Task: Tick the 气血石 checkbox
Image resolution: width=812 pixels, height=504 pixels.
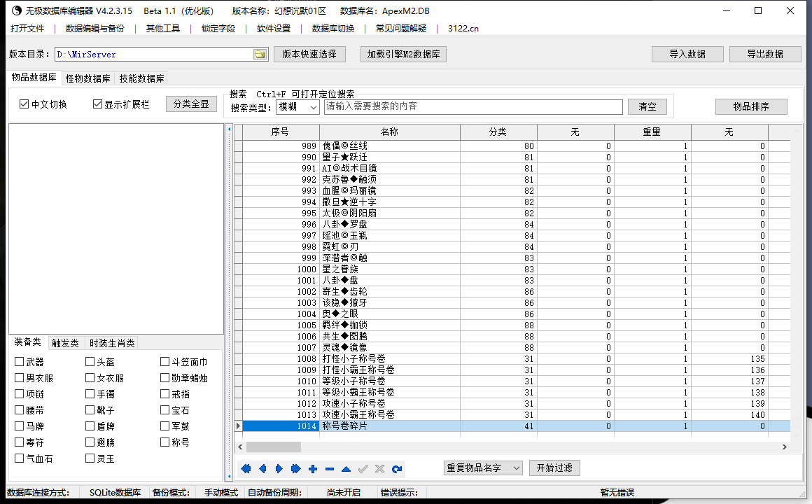Action: pos(19,458)
